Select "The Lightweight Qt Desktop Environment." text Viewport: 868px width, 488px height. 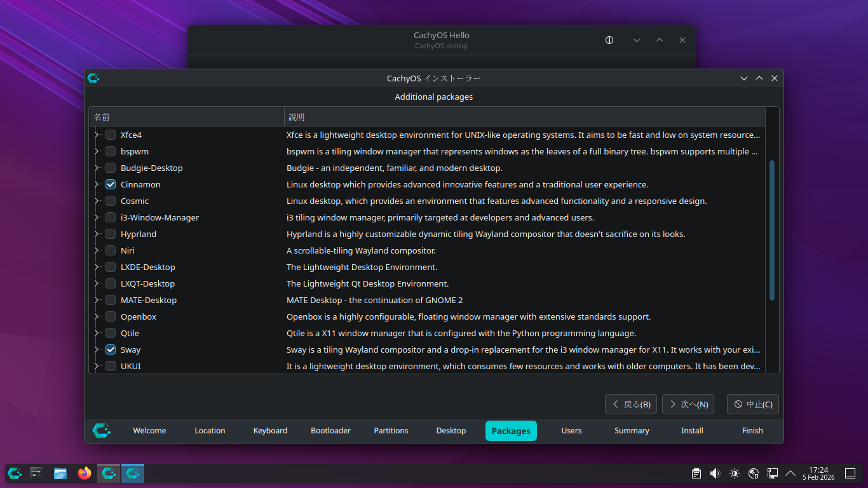pos(367,283)
